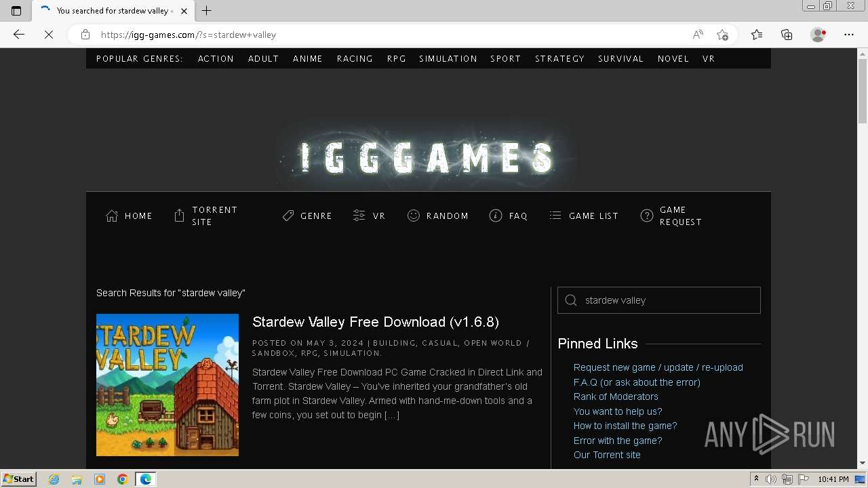Go to HOME in site menu
Screen dimensions: 868x488
(x=138, y=216)
